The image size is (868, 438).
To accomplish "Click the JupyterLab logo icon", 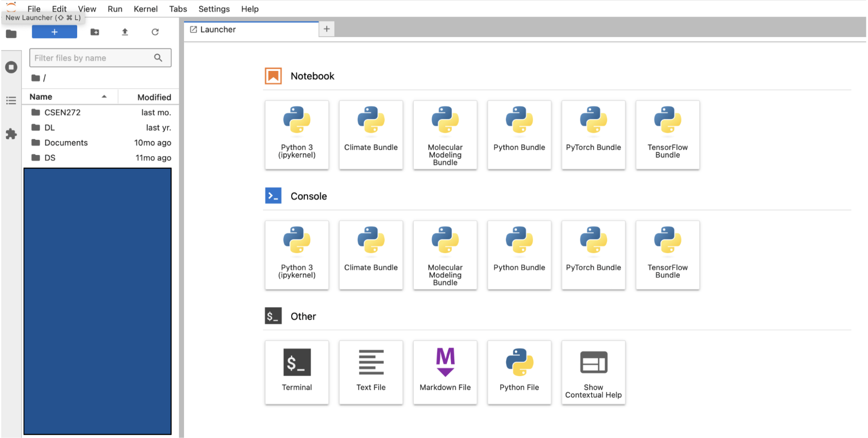I will tap(11, 6).
